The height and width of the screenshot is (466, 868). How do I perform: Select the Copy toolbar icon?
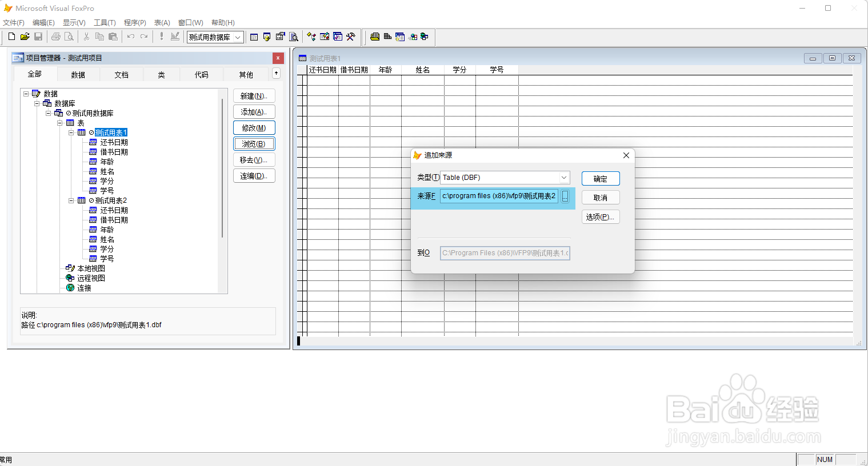click(x=99, y=37)
